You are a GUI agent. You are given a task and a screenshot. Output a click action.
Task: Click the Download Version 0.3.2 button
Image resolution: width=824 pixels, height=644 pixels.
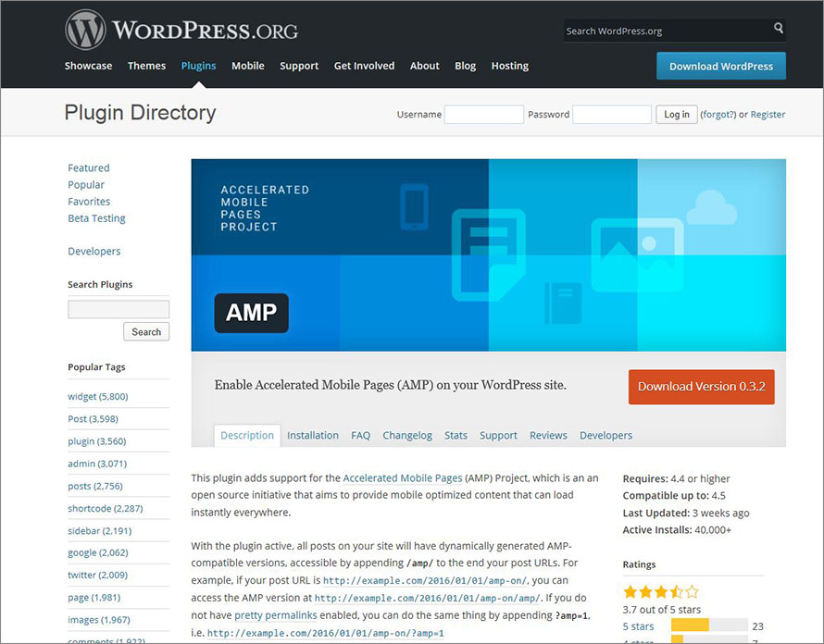click(702, 387)
